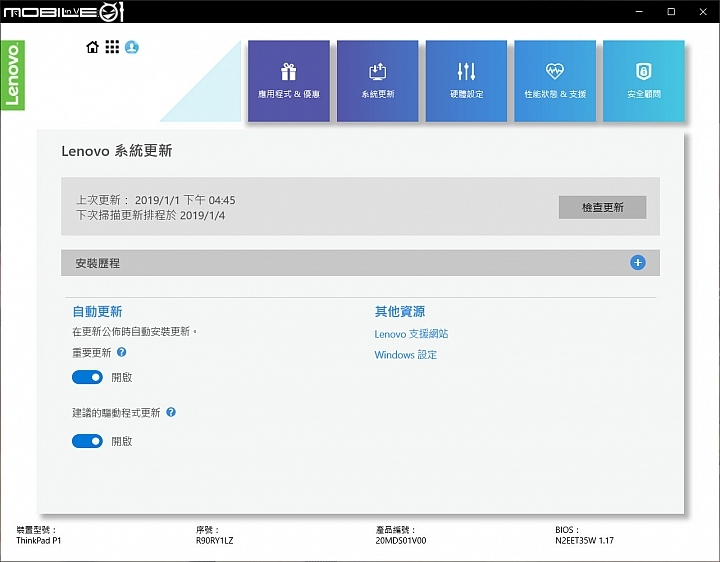Open 硬體設定 tile
720x562 pixels.
tap(467, 81)
